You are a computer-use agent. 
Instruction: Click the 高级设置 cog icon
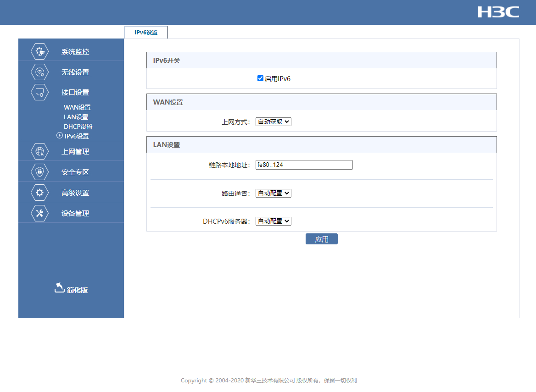pos(39,193)
